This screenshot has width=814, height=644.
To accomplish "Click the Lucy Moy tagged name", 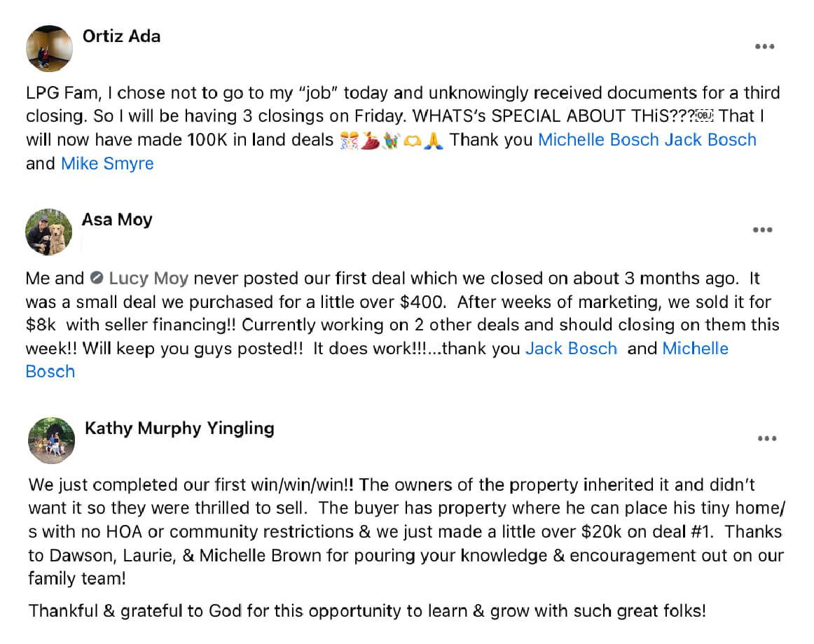I will pyautogui.click(x=149, y=279).
